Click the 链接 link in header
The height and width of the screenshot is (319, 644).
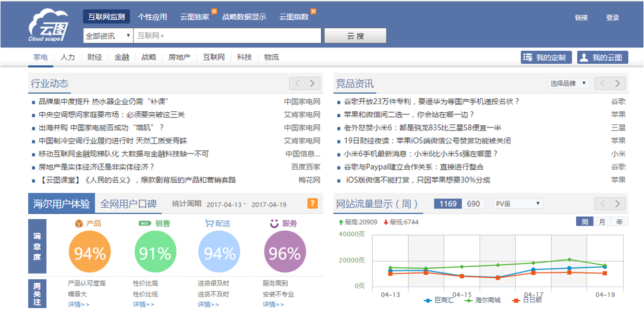(x=581, y=17)
